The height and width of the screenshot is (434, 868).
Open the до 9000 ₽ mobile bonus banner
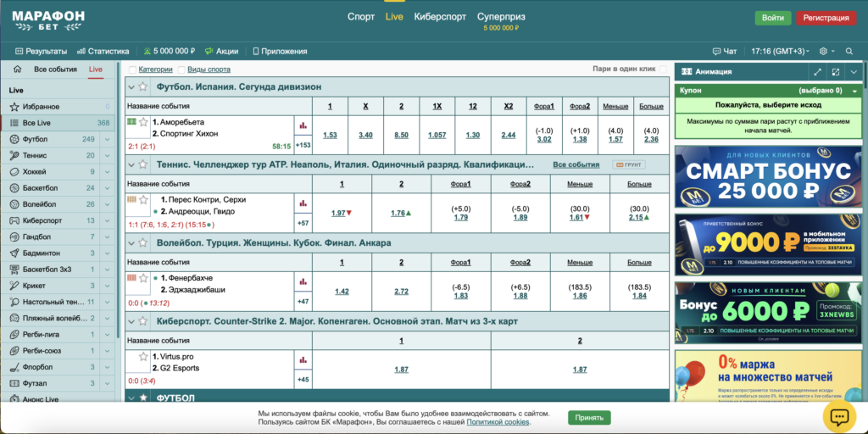point(768,245)
